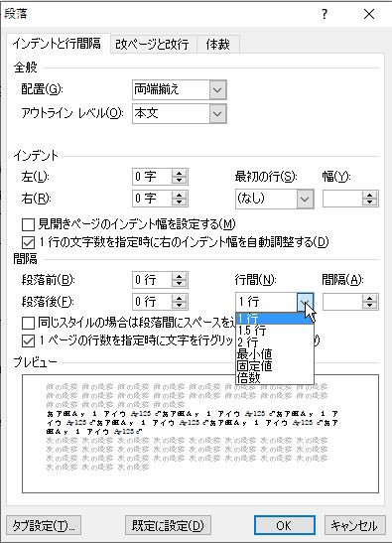
Task: Choose 1 行 in line spacing list
Action: click(x=275, y=319)
